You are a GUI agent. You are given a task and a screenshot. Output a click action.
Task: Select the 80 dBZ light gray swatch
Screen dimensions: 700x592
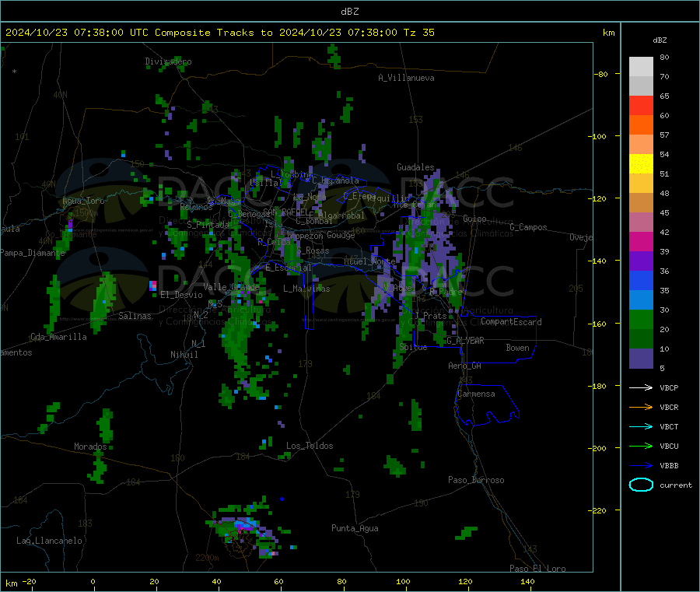[x=641, y=67]
